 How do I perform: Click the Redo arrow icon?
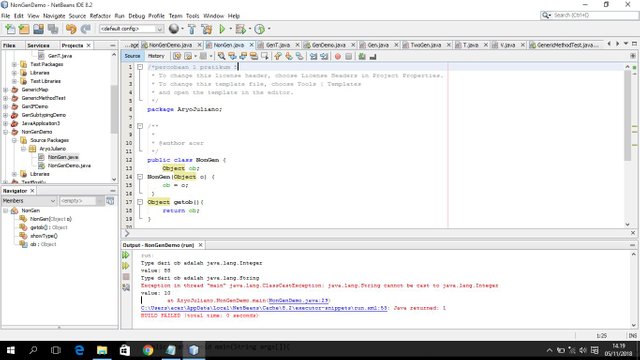pyautogui.click(x=86, y=29)
